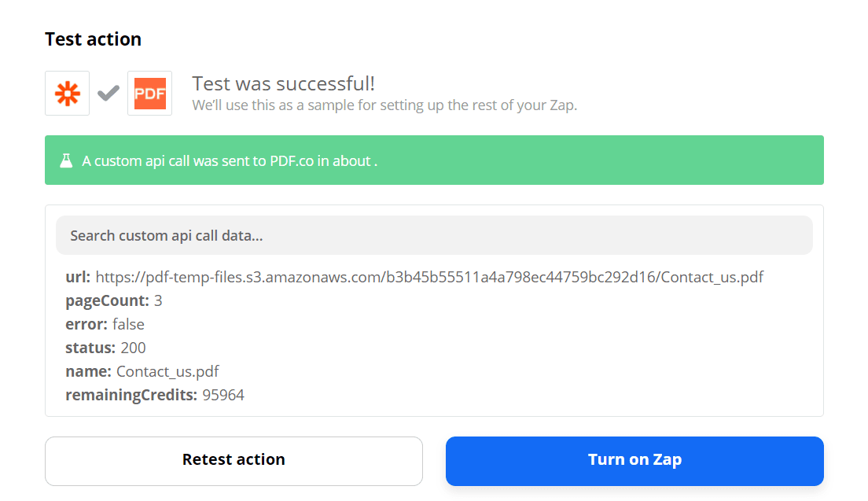Click the beaker symbol next to the api message
This screenshot has height=501, width=868.
[x=67, y=160]
